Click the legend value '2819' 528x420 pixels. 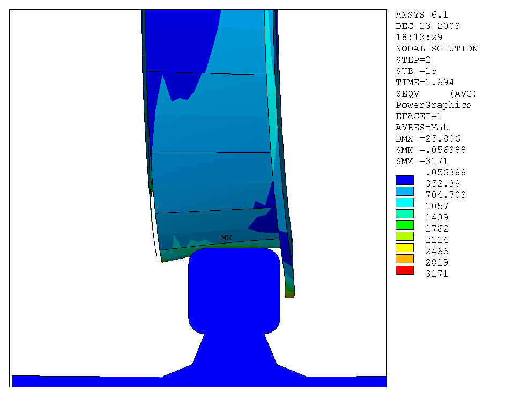[x=437, y=262]
